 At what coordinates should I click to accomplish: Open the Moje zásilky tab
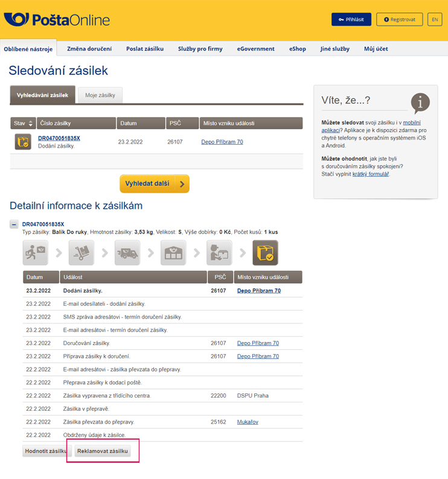point(100,95)
